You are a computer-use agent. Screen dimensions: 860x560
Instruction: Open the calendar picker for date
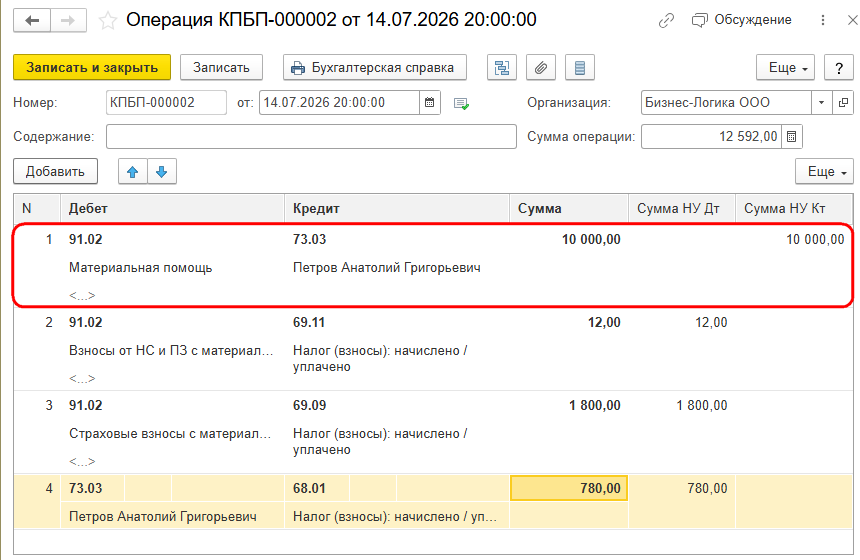(430, 103)
